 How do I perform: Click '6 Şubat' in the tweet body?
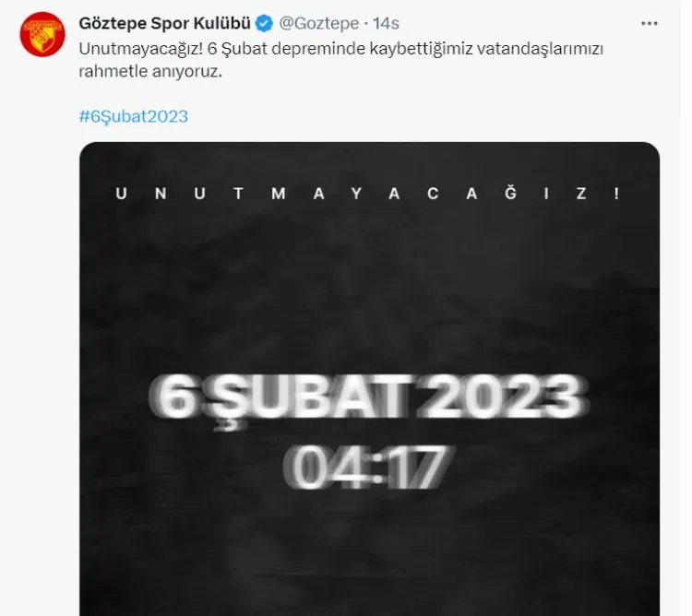237,50
